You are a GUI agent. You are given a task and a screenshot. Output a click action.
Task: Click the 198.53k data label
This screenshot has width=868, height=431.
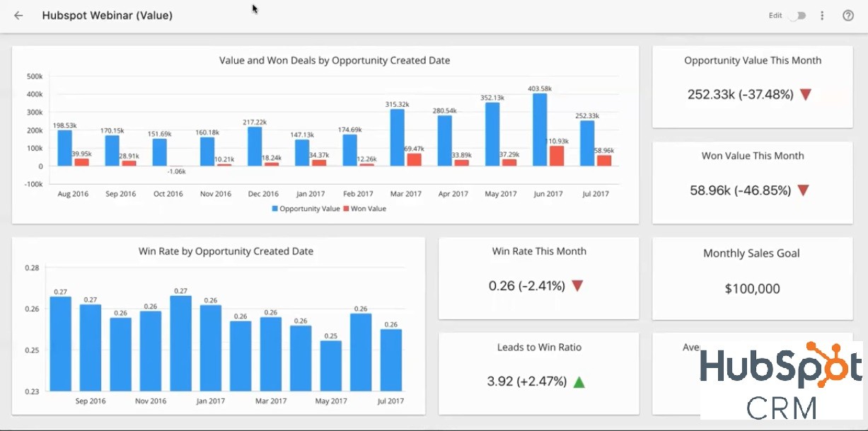pos(64,125)
